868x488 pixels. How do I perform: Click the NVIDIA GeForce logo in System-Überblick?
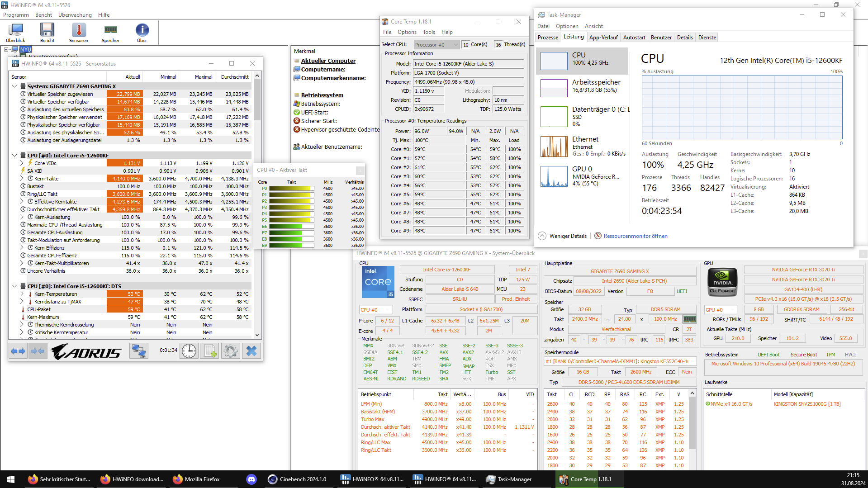pyautogui.click(x=722, y=282)
